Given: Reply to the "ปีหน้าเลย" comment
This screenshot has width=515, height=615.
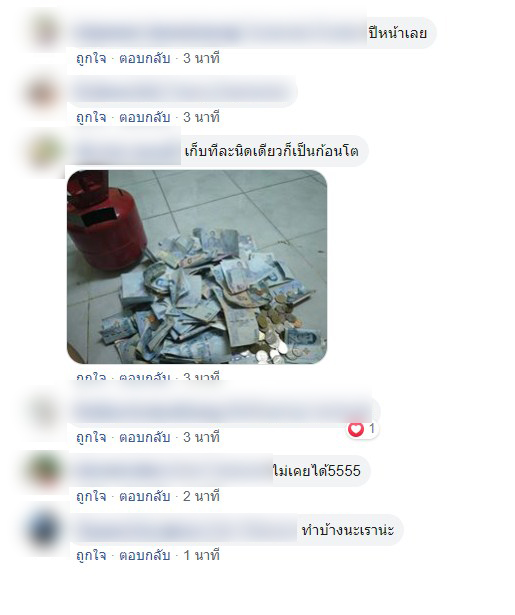Looking at the screenshot, I should 144,58.
